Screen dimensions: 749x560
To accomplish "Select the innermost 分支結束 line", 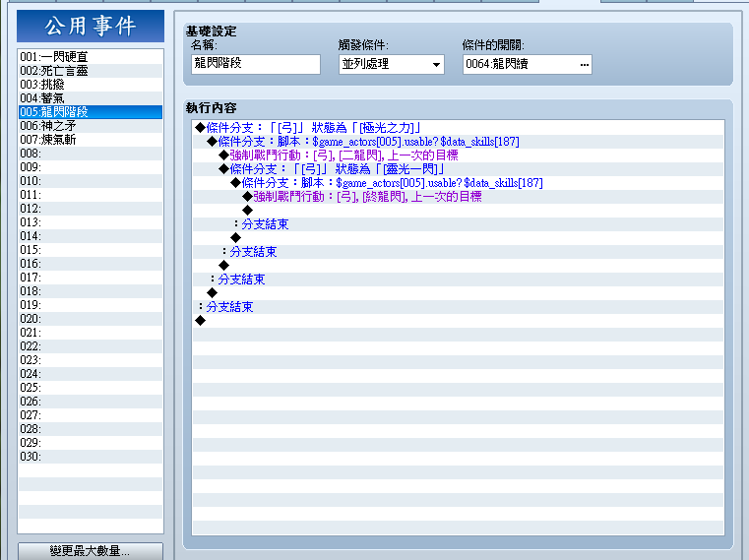I will (x=458, y=224).
